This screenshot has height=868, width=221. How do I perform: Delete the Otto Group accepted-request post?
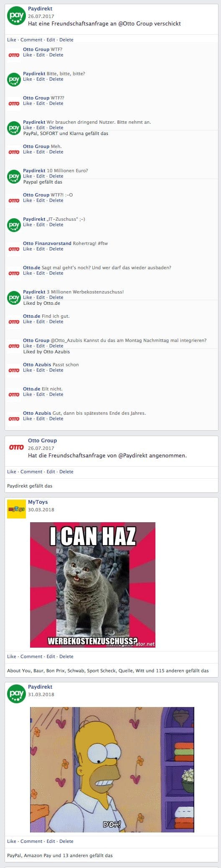(x=66, y=472)
